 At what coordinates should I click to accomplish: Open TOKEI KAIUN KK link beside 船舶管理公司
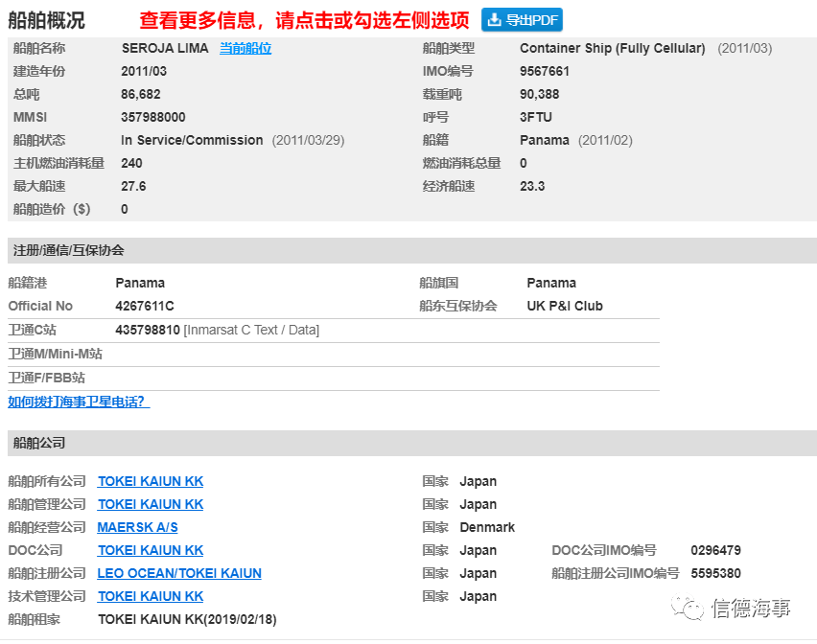[x=151, y=504]
